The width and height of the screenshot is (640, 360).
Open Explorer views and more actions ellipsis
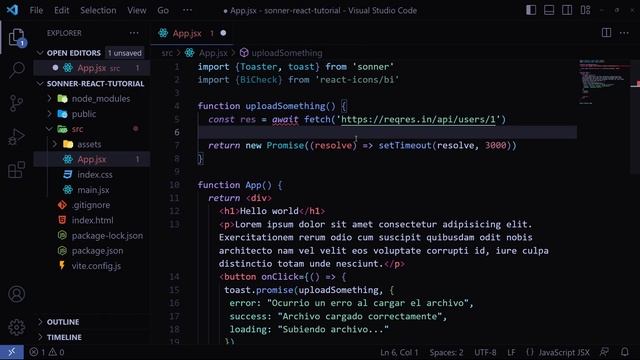click(x=134, y=33)
